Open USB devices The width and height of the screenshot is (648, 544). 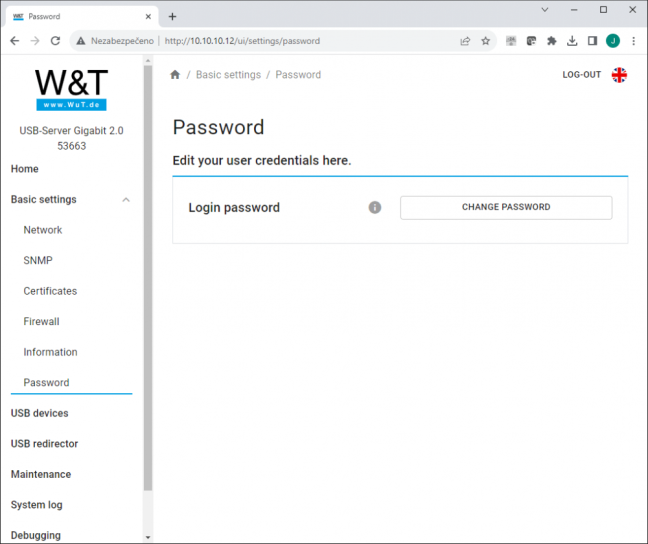pyautogui.click(x=40, y=413)
